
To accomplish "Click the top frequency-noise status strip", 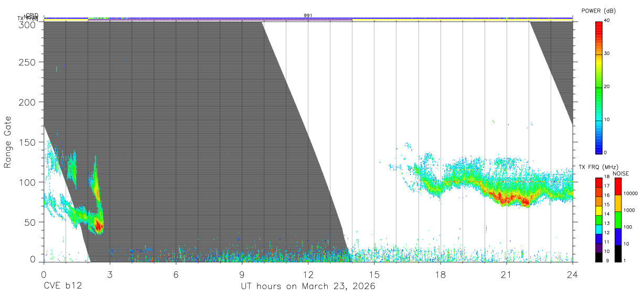I will (x=308, y=18).
